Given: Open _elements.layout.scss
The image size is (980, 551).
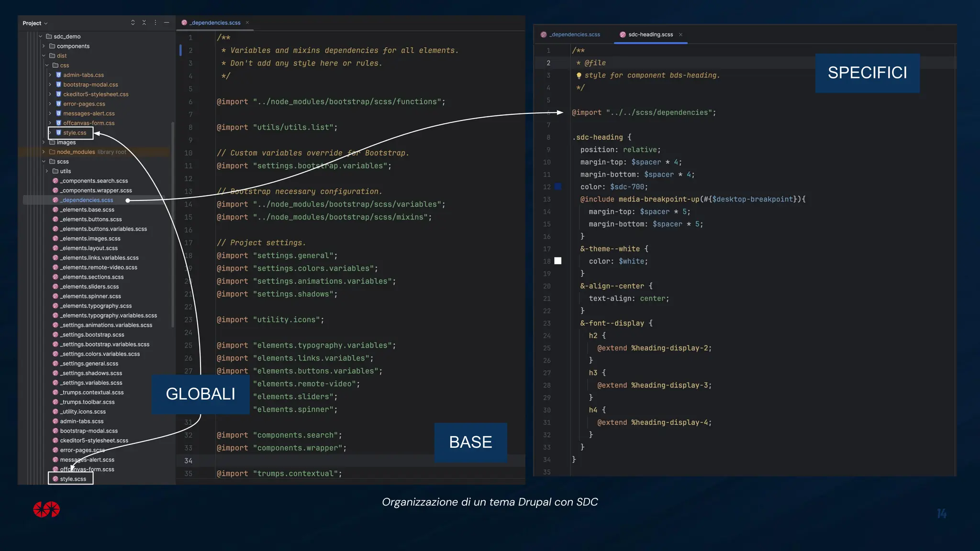Looking at the screenshot, I should 89,248.
